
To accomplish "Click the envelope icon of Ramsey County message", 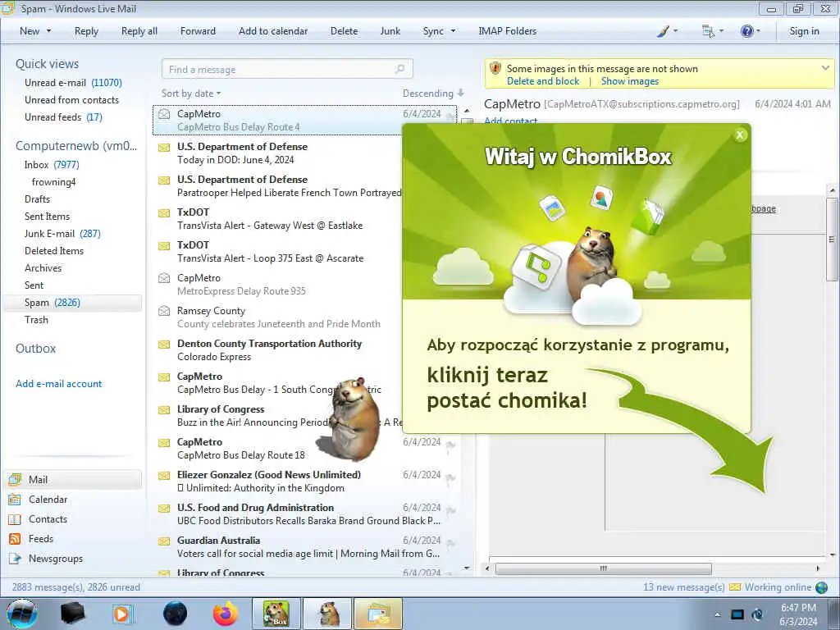I will tap(164, 311).
